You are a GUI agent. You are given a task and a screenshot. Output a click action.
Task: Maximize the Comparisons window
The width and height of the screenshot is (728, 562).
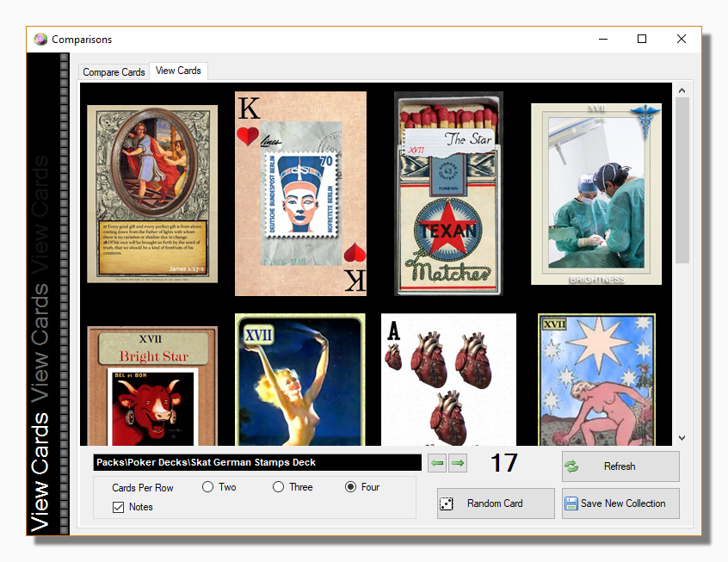(x=642, y=39)
